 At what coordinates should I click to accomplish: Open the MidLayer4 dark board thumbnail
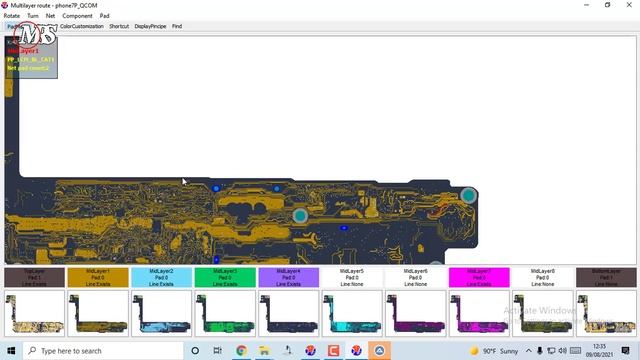coord(289,313)
